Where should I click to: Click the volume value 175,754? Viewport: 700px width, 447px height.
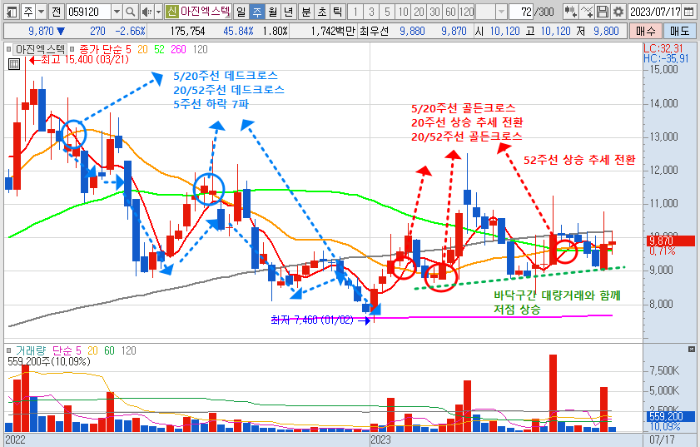pyautogui.click(x=188, y=31)
